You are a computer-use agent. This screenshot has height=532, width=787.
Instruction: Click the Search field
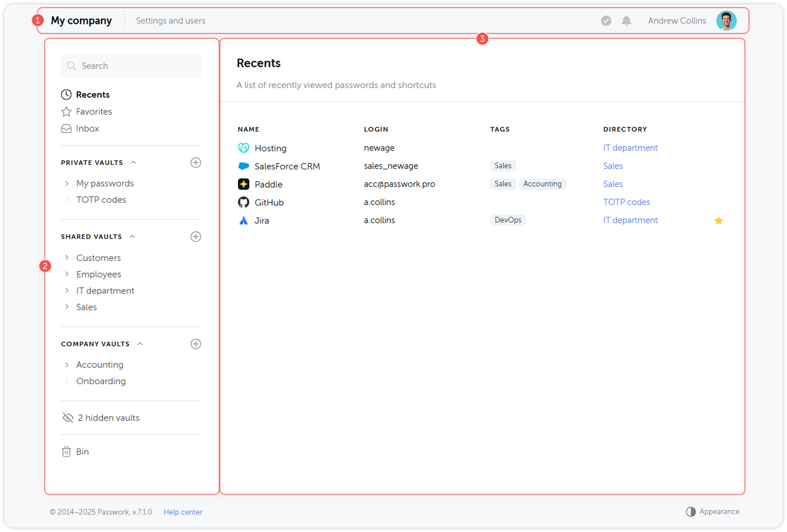point(131,66)
